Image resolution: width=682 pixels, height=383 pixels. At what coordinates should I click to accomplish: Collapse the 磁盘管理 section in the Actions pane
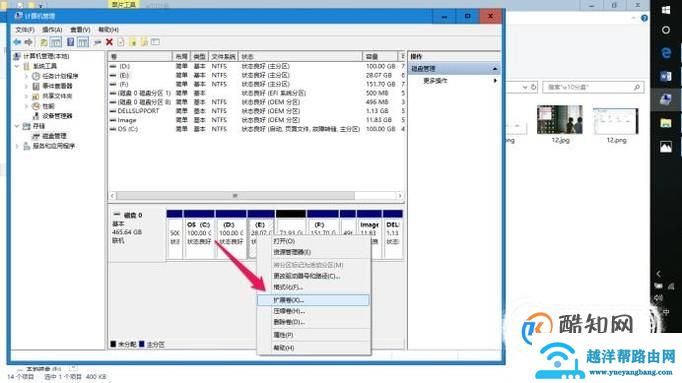pos(495,69)
